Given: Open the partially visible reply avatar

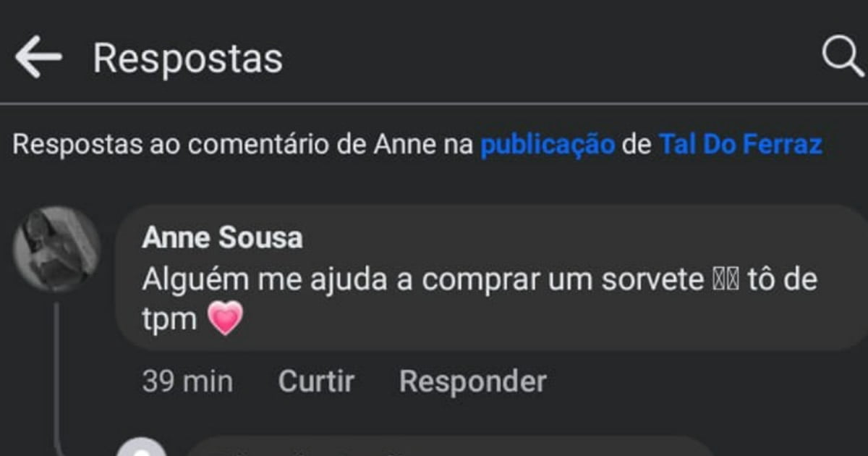Looking at the screenshot, I should (143, 447).
